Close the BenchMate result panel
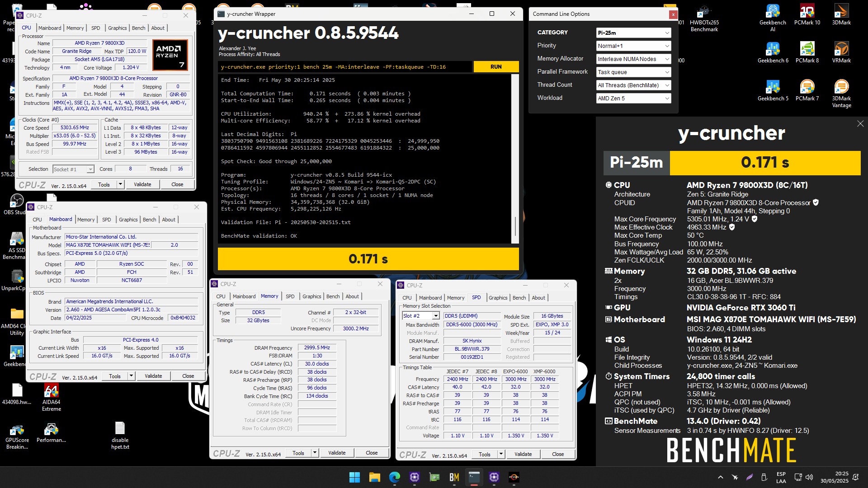Screen dimensions: 868x488 point(860,124)
